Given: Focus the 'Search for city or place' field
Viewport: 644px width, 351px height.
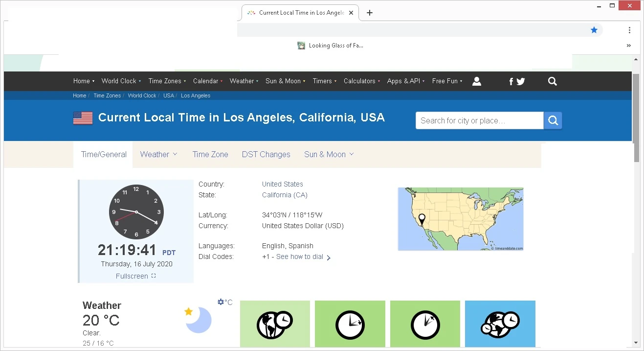Looking at the screenshot, I should 479,120.
